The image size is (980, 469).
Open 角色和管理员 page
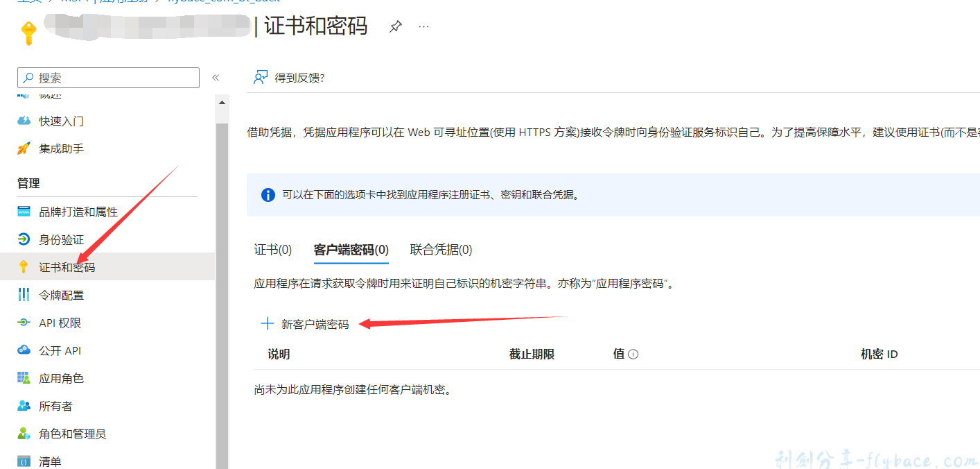pyautogui.click(x=72, y=434)
